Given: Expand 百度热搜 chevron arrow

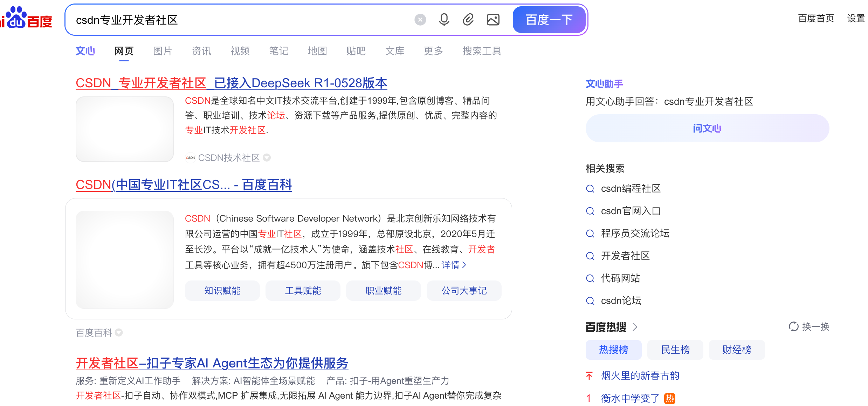Looking at the screenshot, I should pos(635,327).
